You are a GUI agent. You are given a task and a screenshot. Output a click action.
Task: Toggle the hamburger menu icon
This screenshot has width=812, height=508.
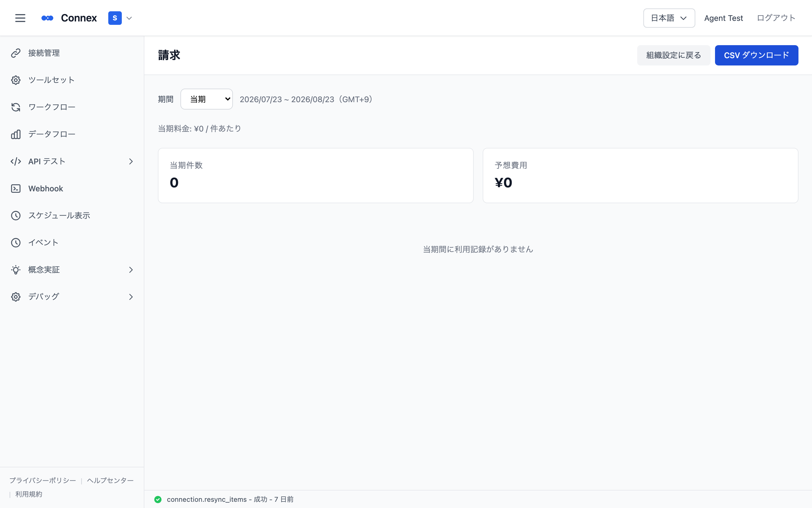coord(20,18)
